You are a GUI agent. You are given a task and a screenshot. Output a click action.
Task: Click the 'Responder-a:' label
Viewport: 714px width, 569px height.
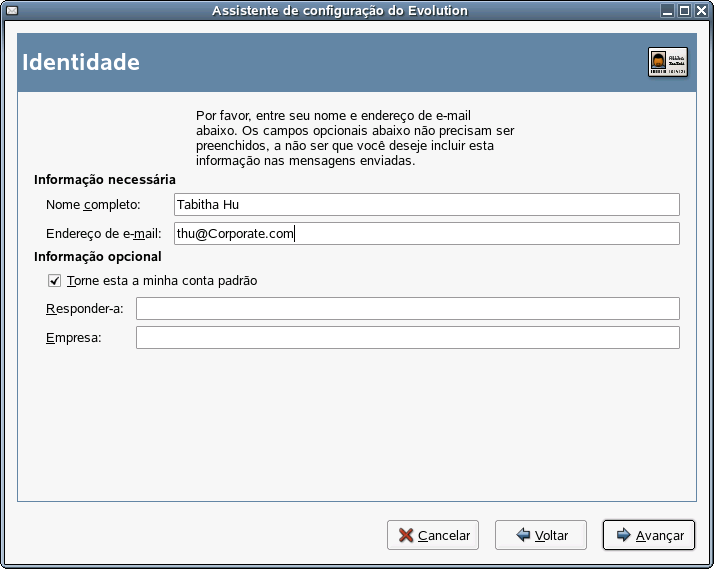click(x=85, y=309)
